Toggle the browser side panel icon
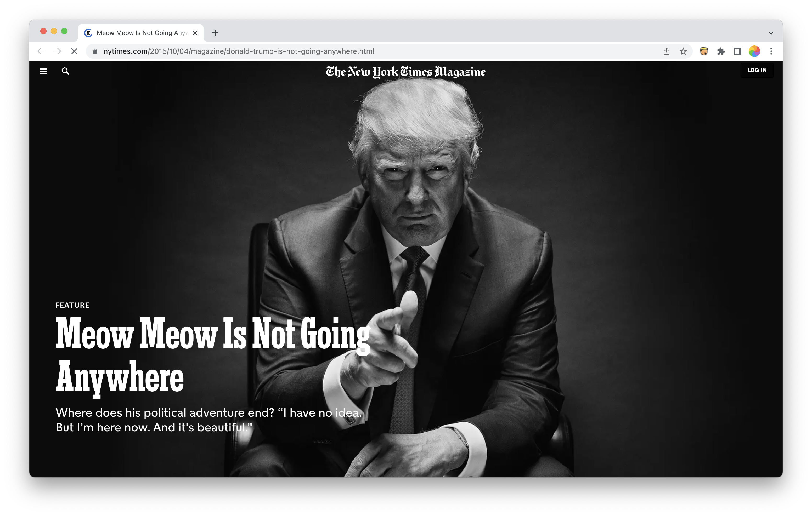The image size is (812, 516). pos(737,51)
